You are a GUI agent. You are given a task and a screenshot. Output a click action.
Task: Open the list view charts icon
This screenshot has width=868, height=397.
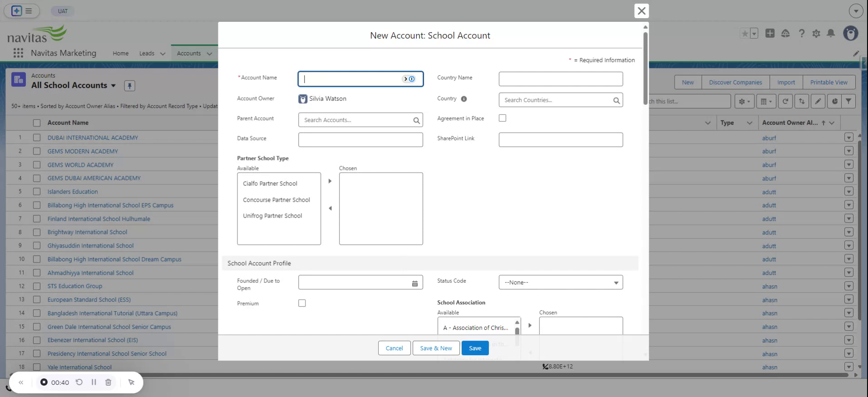point(834,101)
